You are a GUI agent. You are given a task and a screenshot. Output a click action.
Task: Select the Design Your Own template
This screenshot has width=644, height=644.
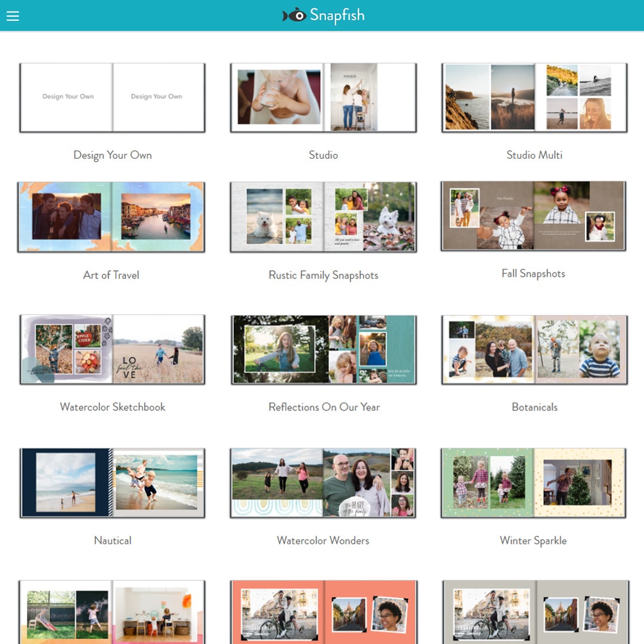112,97
